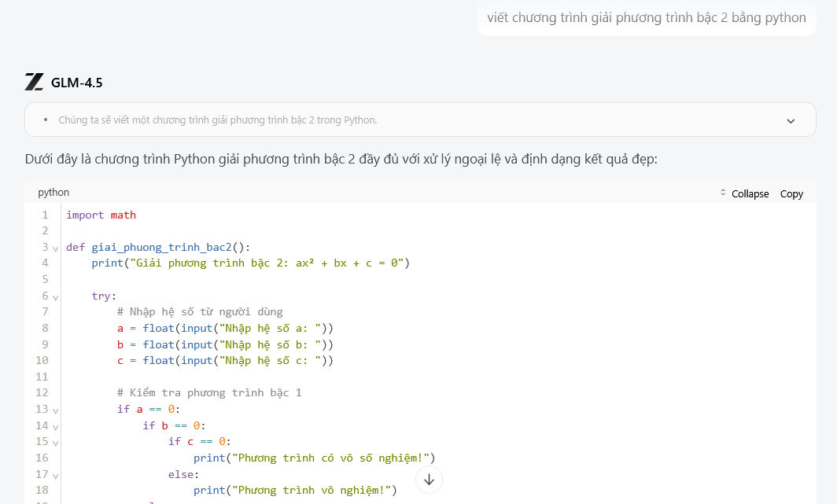Click the python language label
Viewport: 837px width, 504px height.
click(x=53, y=193)
